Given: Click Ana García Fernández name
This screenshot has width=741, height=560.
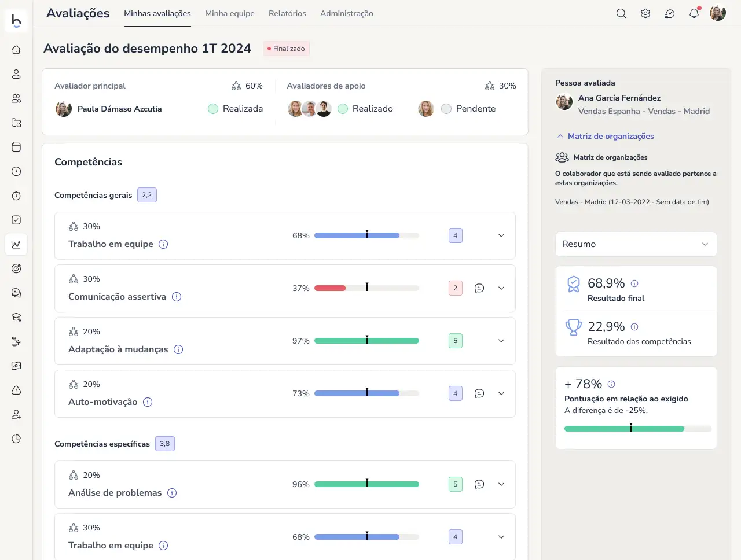Looking at the screenshot, I should pos(619,98).
